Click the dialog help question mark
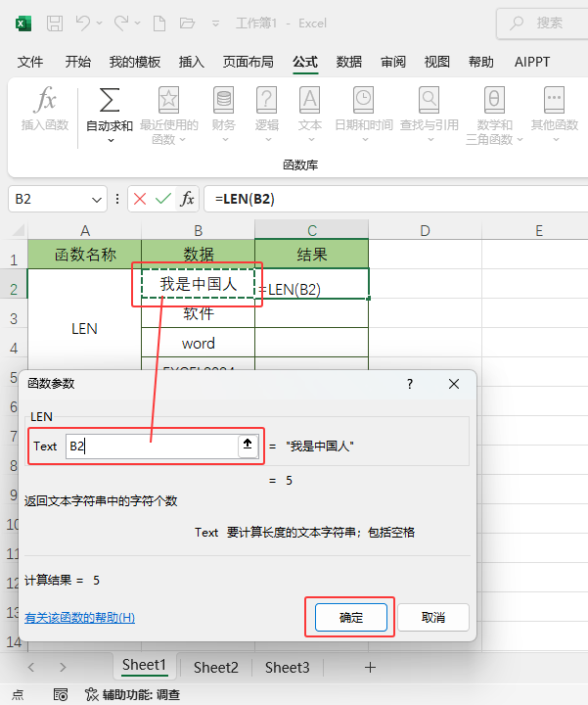Viewport: 588px width, 705px height. click(x=410, y=384)
